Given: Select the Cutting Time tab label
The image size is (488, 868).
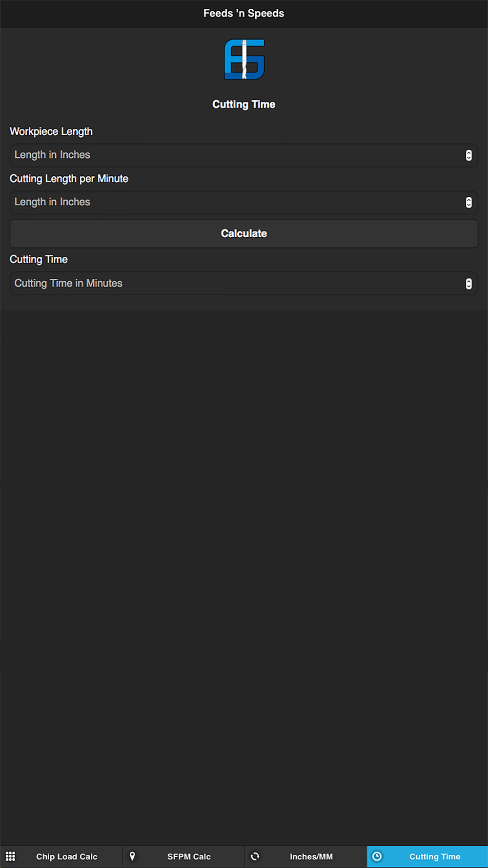Looking at the screenshot, I should coord(434,856).
